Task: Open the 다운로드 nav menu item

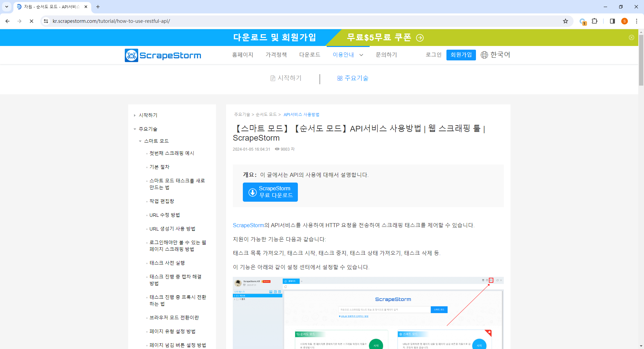Action: [310, 55]
